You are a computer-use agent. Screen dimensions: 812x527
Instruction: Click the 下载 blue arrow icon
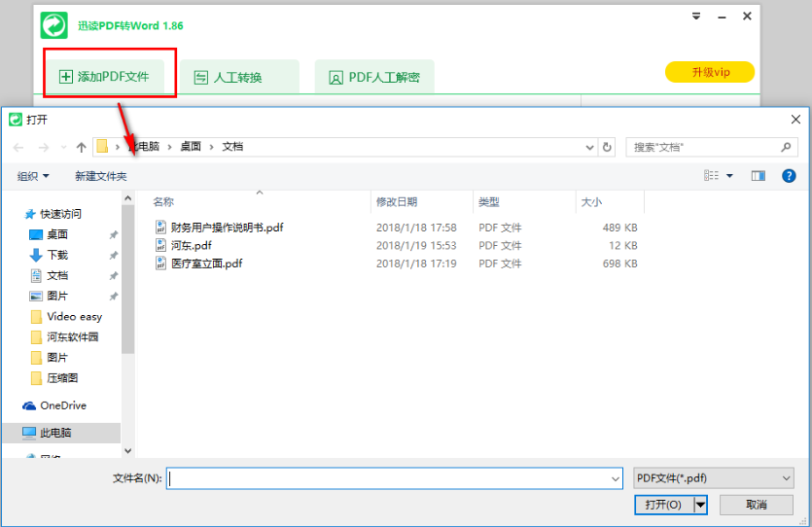coord(36,255)
